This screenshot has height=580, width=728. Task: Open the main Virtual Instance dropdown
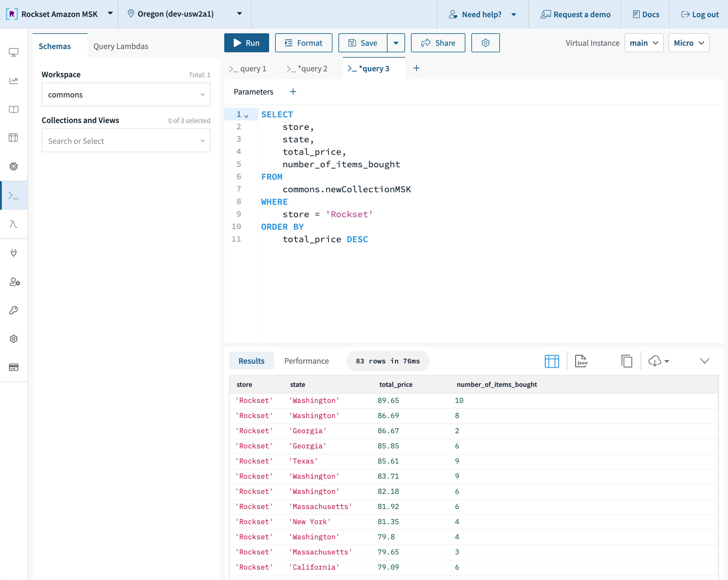(x=644, y=43)
